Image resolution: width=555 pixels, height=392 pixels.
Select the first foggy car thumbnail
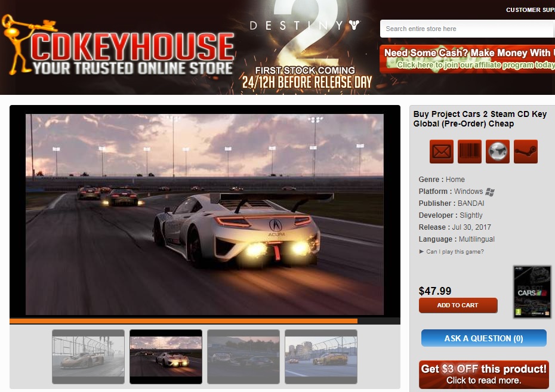(88, 357)
